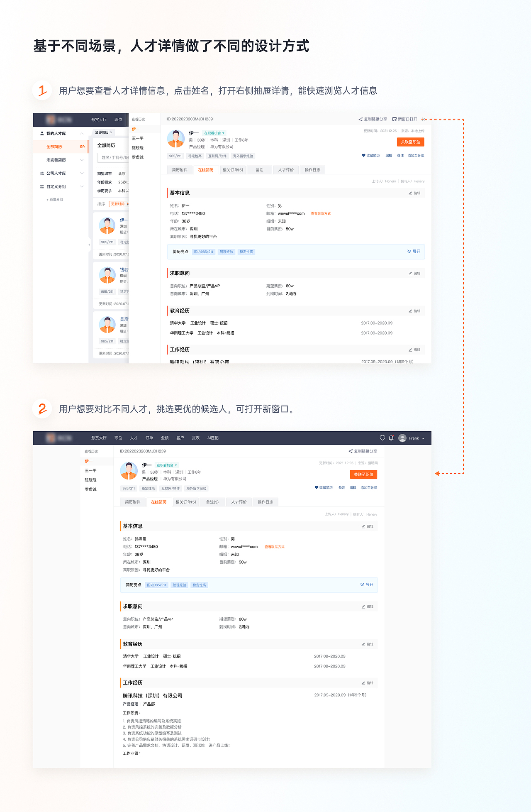Edit 工作经历 section on the new-window page
Viewport: 531px width, 812px height.
[368, 683]
